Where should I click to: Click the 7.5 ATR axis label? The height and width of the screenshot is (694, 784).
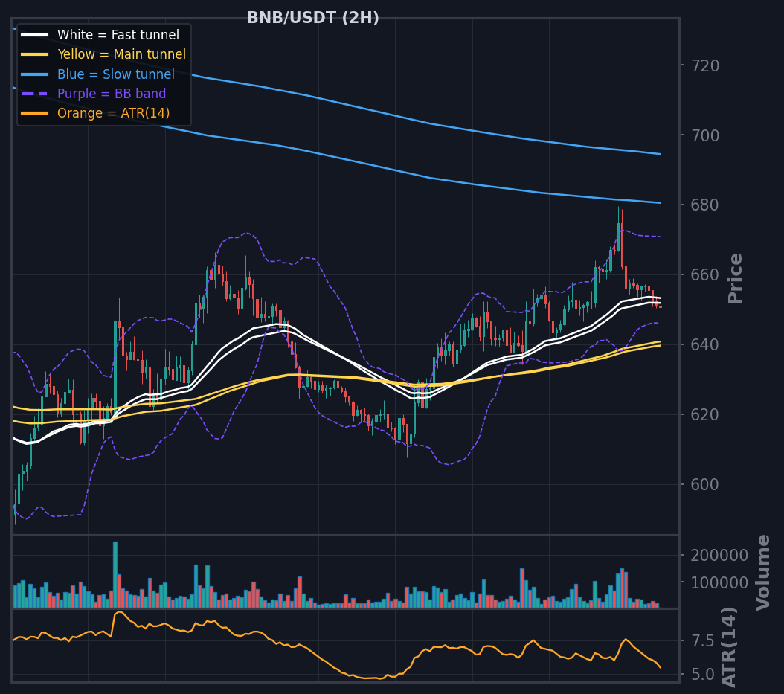pyautogui.click(x=702, y=641)
